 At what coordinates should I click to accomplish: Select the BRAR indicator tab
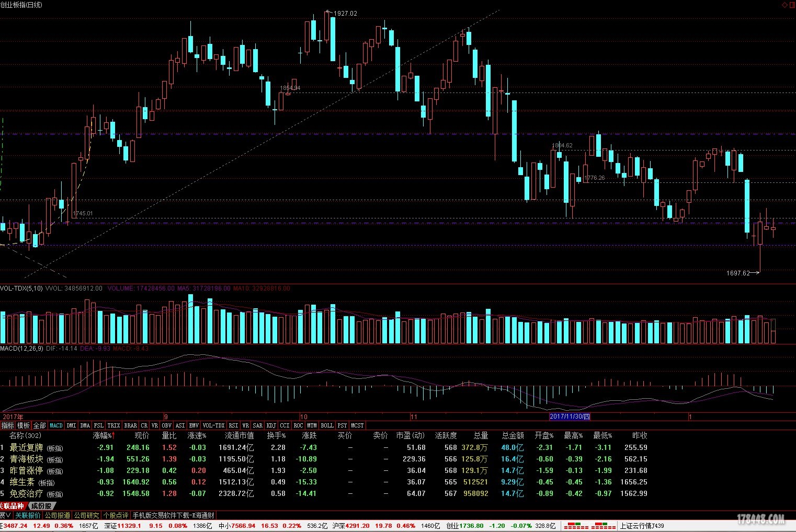coord(130,425)
